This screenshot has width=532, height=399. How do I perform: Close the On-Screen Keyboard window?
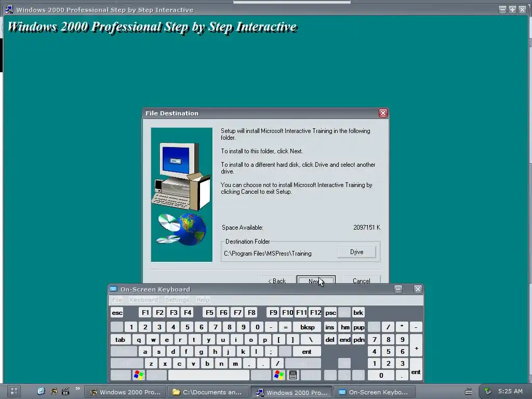pos(418,289)
